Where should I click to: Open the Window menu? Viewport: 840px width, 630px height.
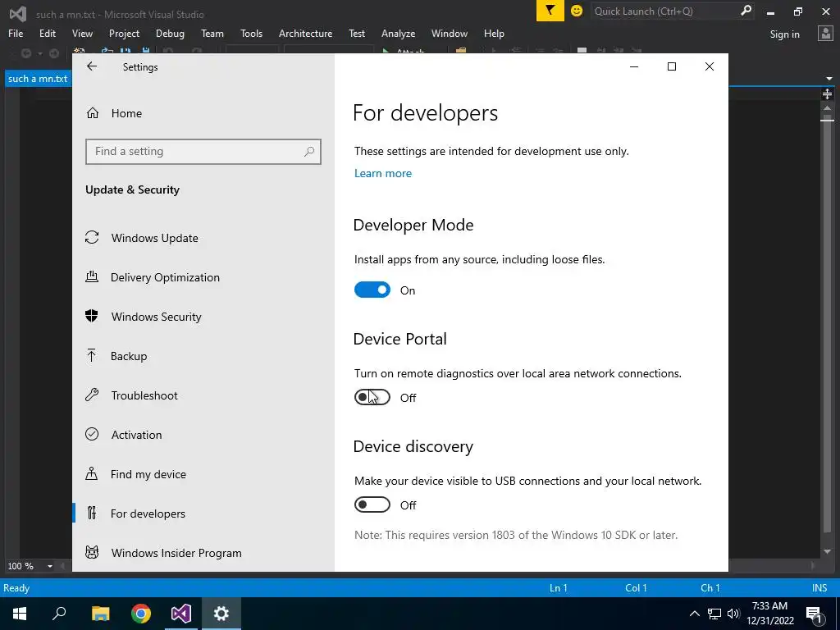[449, 33]
